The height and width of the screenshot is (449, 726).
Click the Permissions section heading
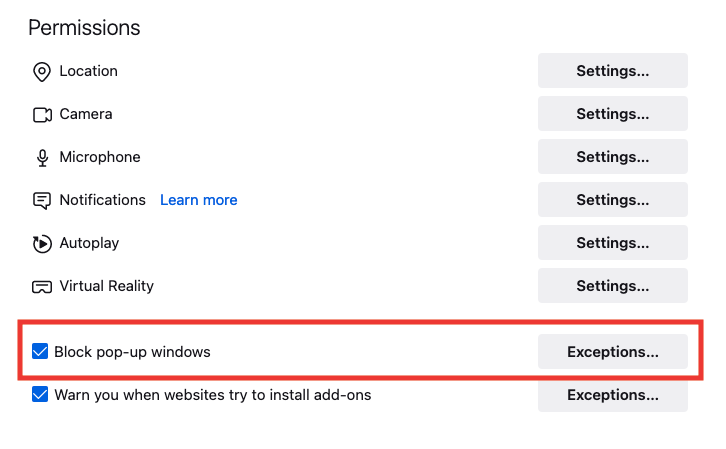coord(84,28)
